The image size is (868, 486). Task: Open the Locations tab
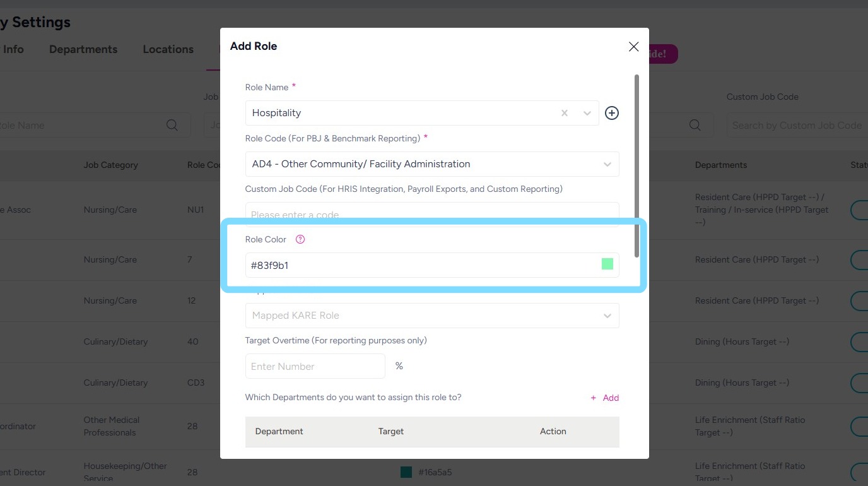pos(168,49)
